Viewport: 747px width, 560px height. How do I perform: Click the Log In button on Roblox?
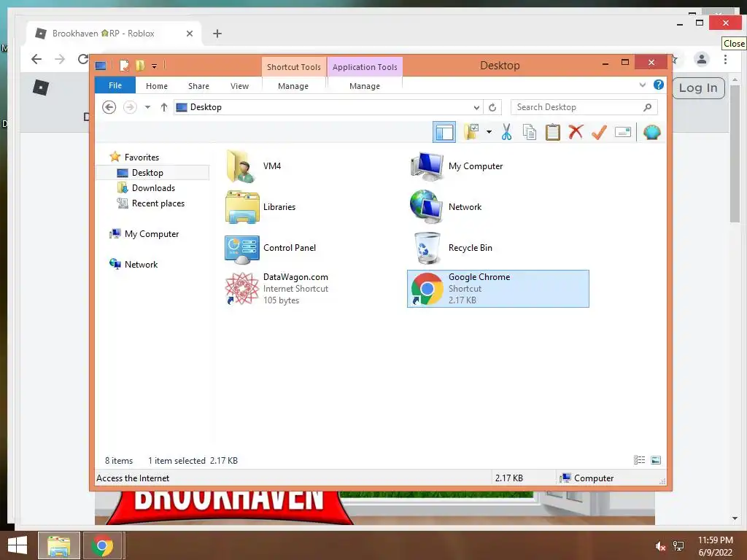pos(698,88)
